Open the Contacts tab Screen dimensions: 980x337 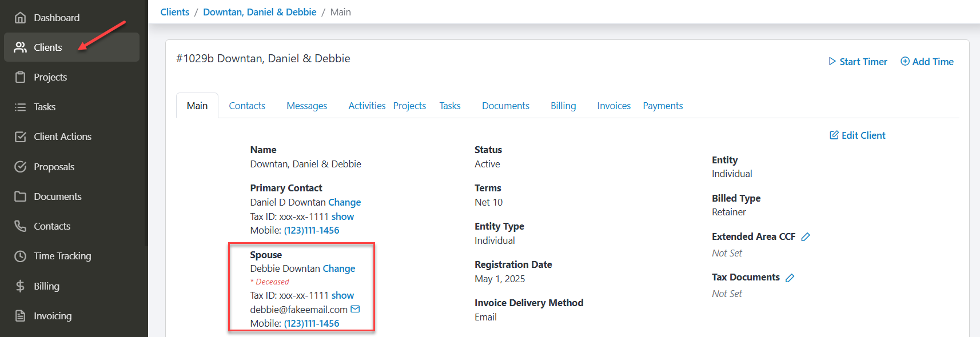click(247, 106)
